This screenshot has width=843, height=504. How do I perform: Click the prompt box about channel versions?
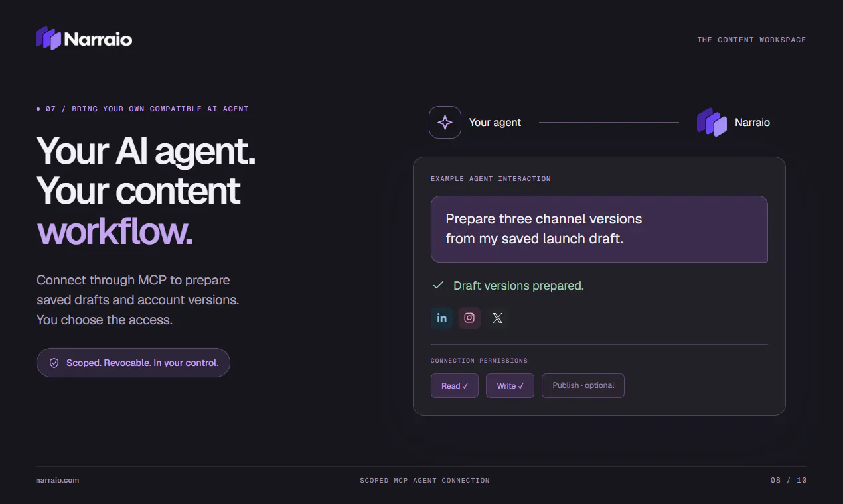point(599,229)
